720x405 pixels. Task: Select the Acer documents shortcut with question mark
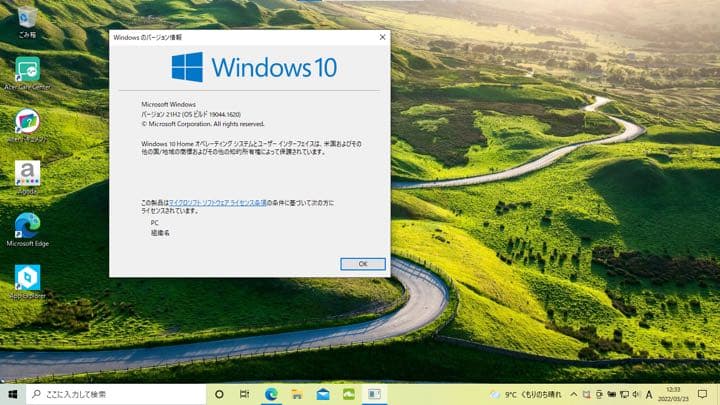tap(27, 125)
